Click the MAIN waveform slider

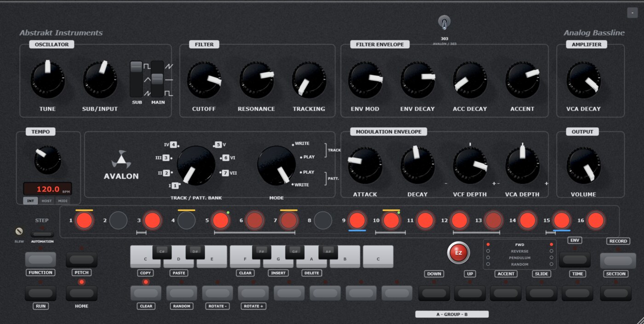157,78
